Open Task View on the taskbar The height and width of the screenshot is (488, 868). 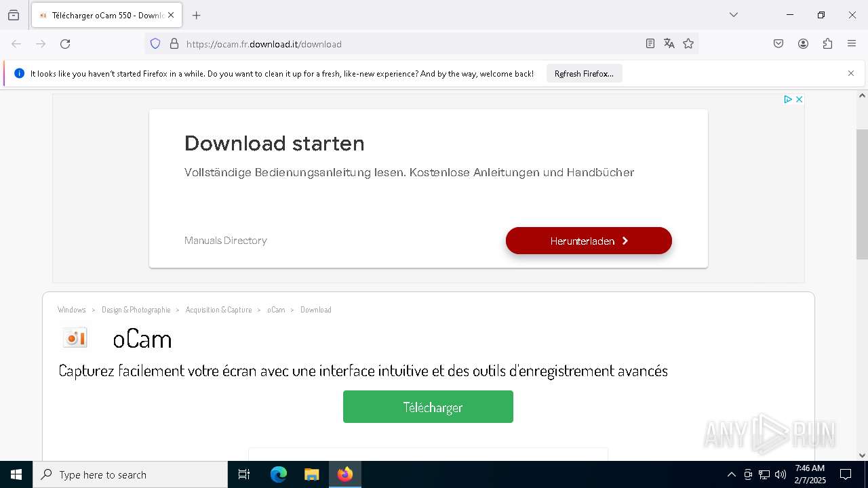[x=244, y=474]
